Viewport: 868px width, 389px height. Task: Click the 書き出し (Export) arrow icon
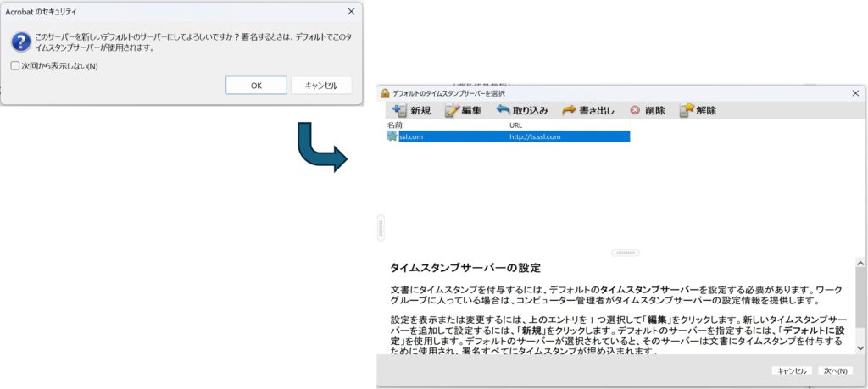[x=569, y=110]
